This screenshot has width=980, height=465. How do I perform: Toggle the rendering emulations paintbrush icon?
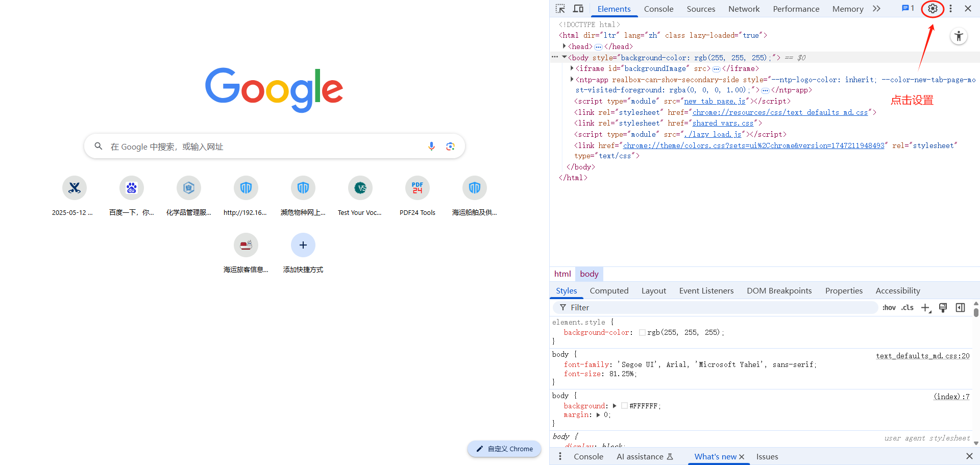(943, 308)
